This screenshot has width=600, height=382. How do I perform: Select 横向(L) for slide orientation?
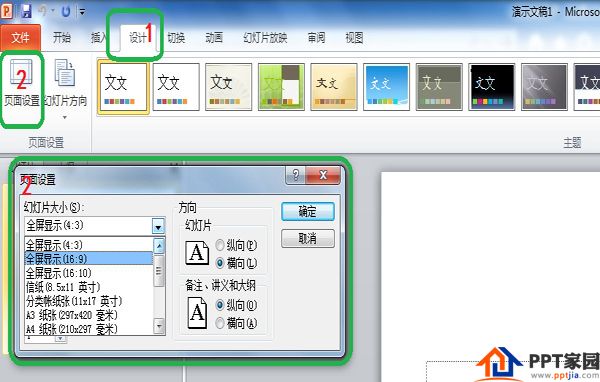[x=236, y=263]
